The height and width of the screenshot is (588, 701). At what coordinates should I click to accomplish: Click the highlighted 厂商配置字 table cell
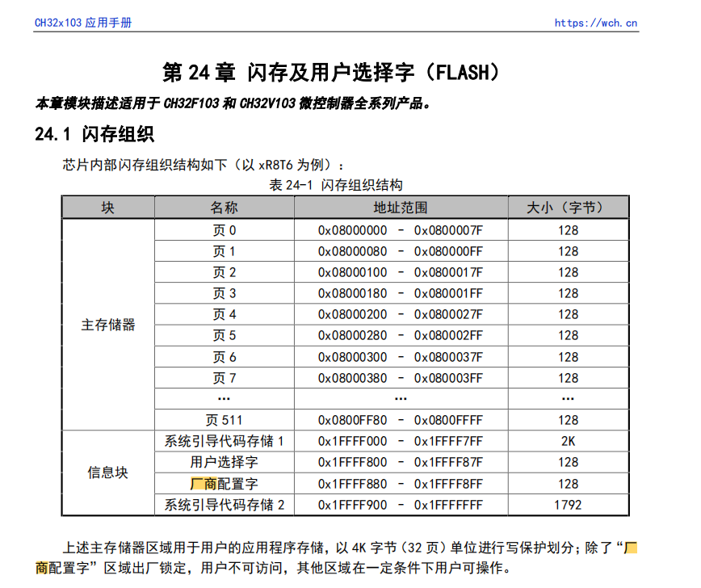225,484
